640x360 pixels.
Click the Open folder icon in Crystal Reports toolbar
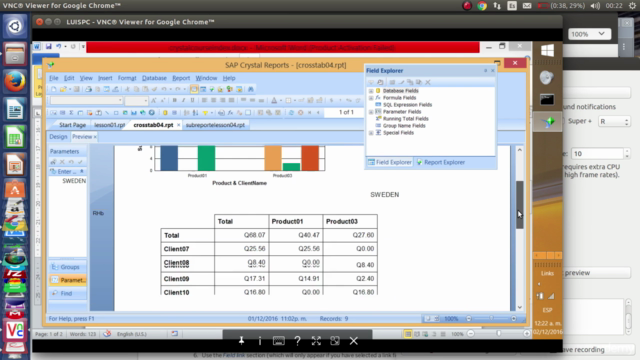point(63,89)
